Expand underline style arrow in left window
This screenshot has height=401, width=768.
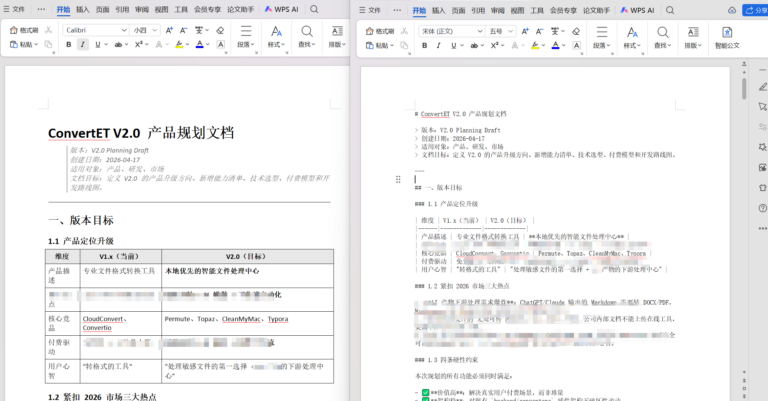click(x=106, y=45)
